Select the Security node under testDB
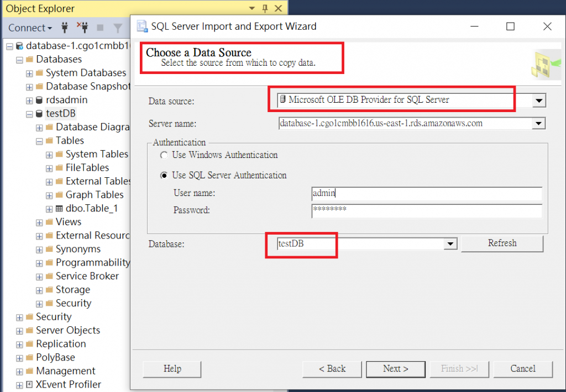566x392 pixels. (x=74, y=303)
